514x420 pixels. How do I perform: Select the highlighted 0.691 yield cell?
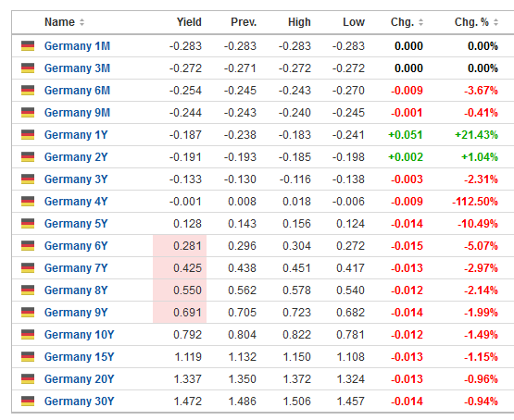click(x=180, y=313)
